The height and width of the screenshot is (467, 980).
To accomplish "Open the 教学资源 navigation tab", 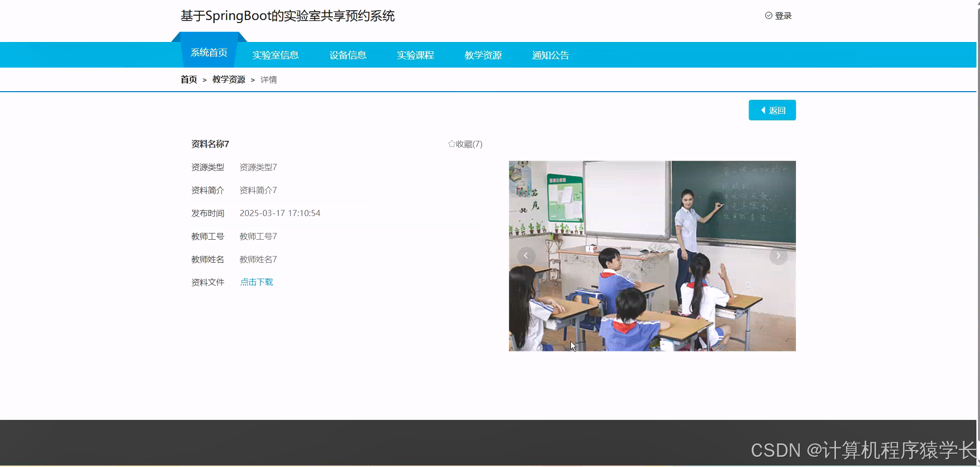I will (x=483, y=54).
